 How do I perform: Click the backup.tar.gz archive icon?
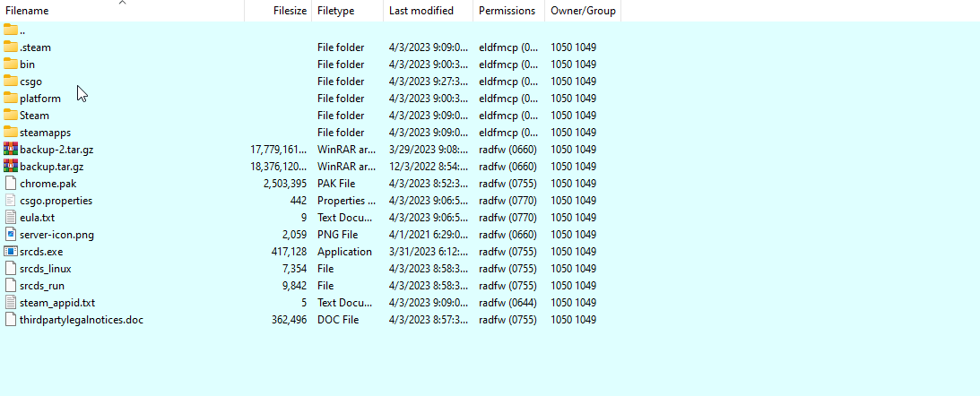[11, 167]
